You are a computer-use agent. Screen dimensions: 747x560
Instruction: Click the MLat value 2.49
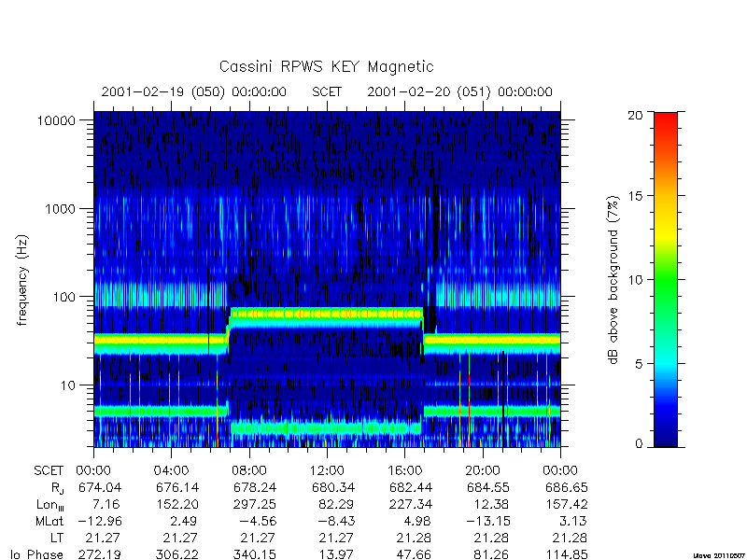pos(183,521)
